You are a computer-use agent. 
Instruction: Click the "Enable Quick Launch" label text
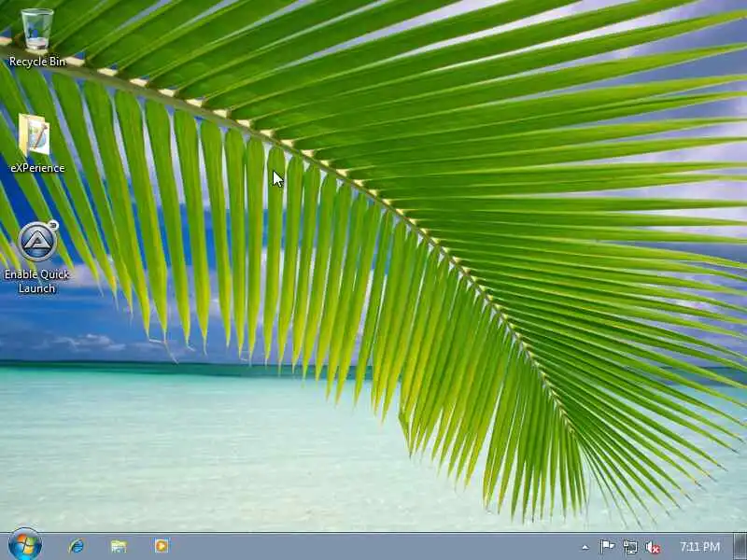click(x=37, y=281)
